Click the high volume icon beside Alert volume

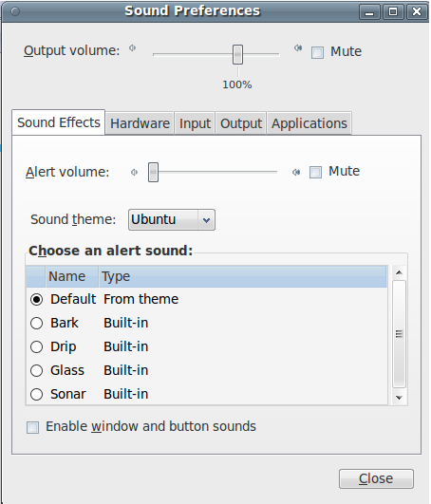[296, 173]
